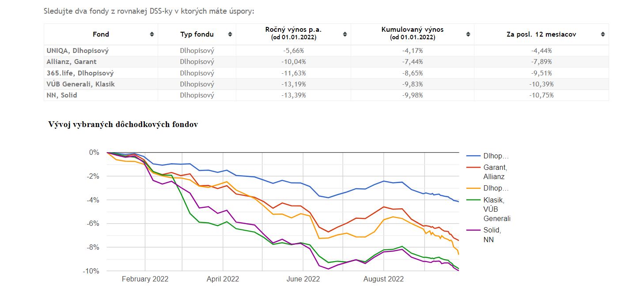Open the 365.life, Dlhopisový fund row
The width and height of the screenshot is (644, 296).
tap(326, 73)
